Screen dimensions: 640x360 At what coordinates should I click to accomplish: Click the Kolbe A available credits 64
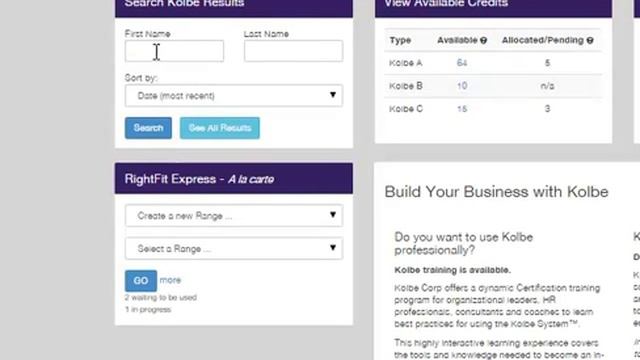[462, 63]
